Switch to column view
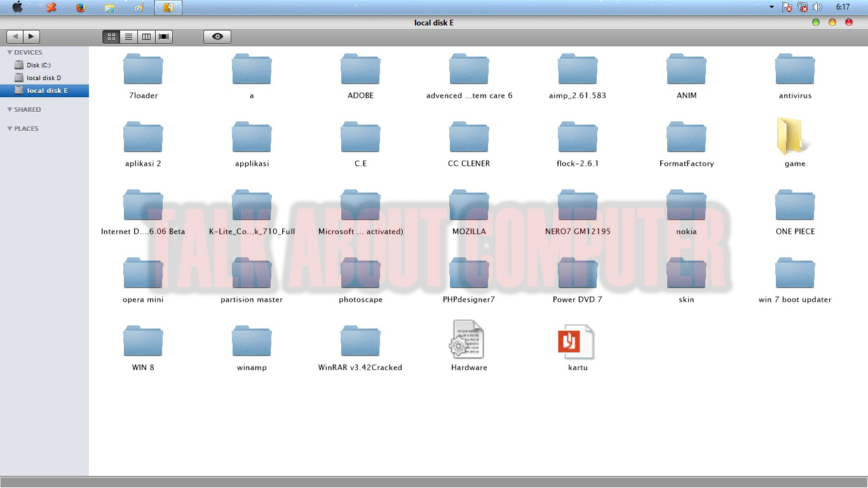Screen dimensions: 868x488 (146, 37)
